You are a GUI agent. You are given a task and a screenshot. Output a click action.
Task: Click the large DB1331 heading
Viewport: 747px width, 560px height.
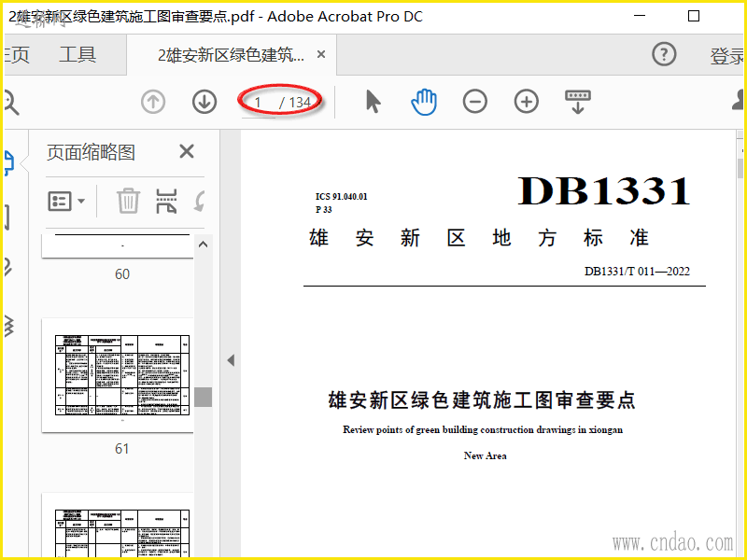coord(603,191)
